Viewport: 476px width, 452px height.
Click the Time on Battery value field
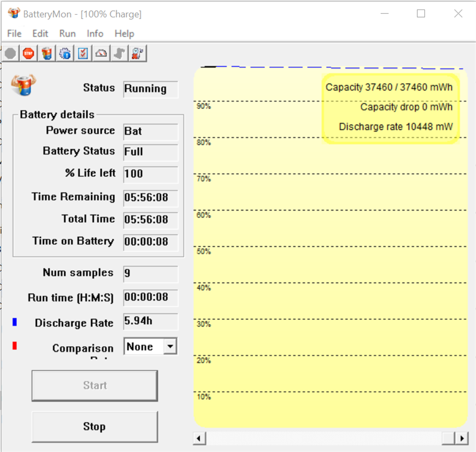click(x=151, y=242)
